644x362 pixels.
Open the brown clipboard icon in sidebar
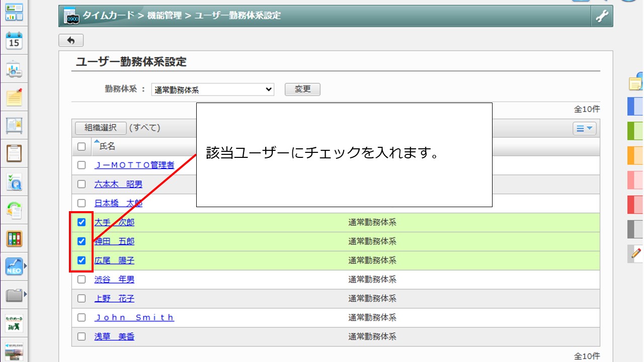14,153
